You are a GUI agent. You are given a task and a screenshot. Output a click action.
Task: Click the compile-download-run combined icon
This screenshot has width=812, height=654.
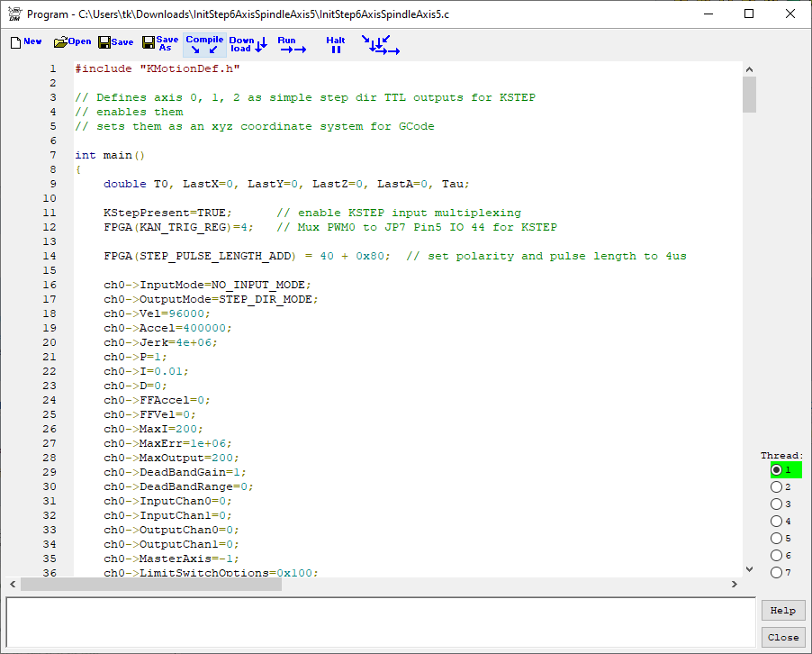(x=381, y=44)
